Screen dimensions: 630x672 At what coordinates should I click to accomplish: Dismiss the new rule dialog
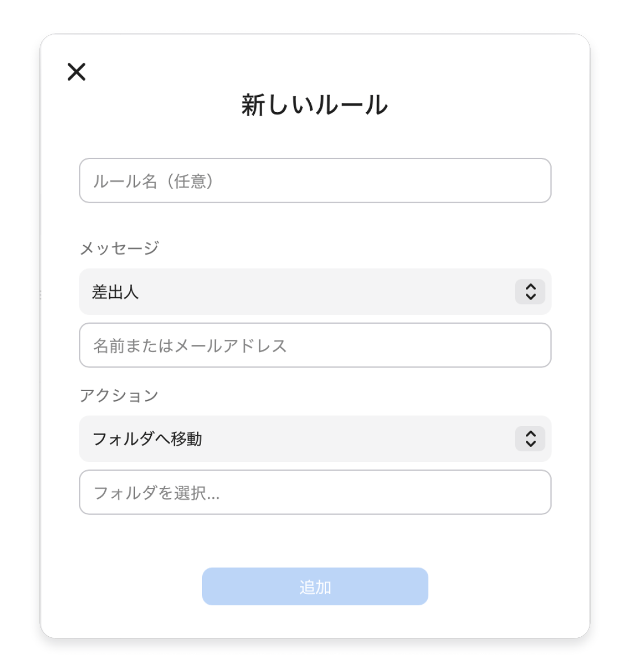tap(77, 72)
